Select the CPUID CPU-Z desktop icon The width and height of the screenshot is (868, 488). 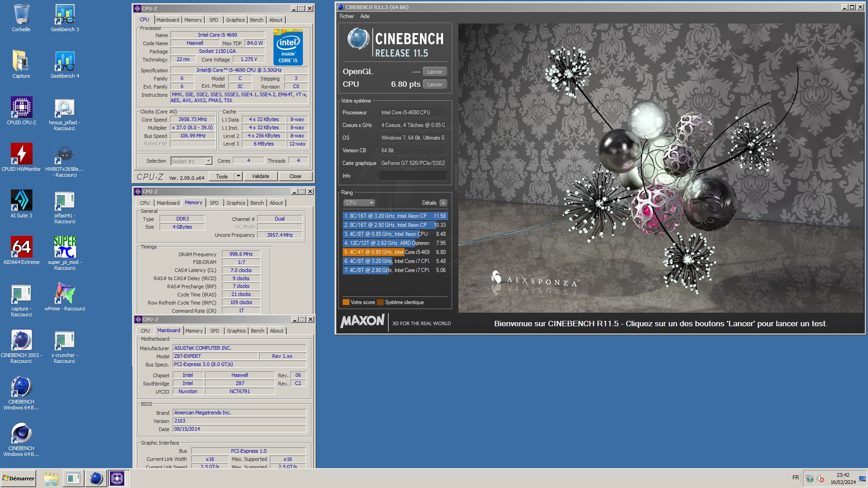pyautogui.click(x=21, y=111)
